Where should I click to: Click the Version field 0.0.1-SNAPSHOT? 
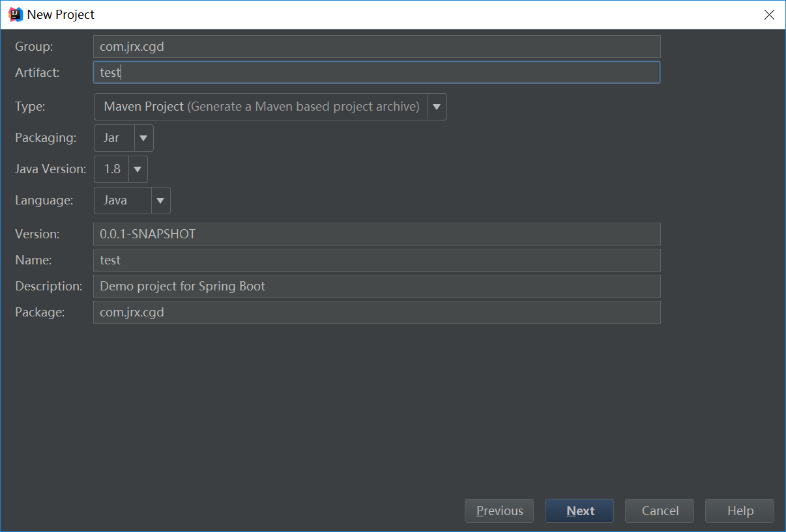[x=377, y=234]
